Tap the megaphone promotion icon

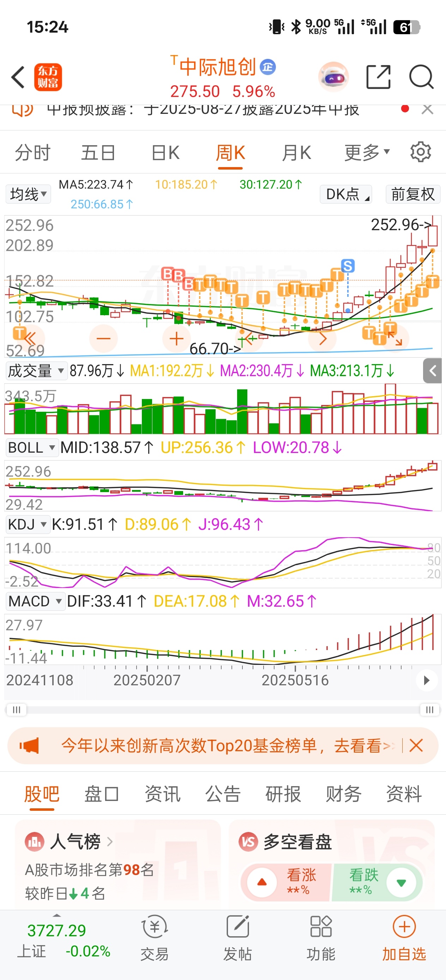(29, 745)
